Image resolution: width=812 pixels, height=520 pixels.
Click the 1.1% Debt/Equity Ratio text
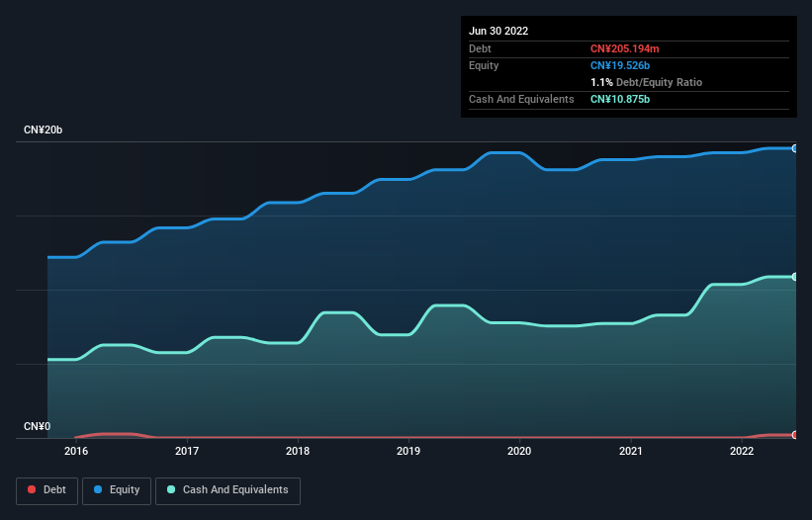pyautogui.click(x=646, y=82)
